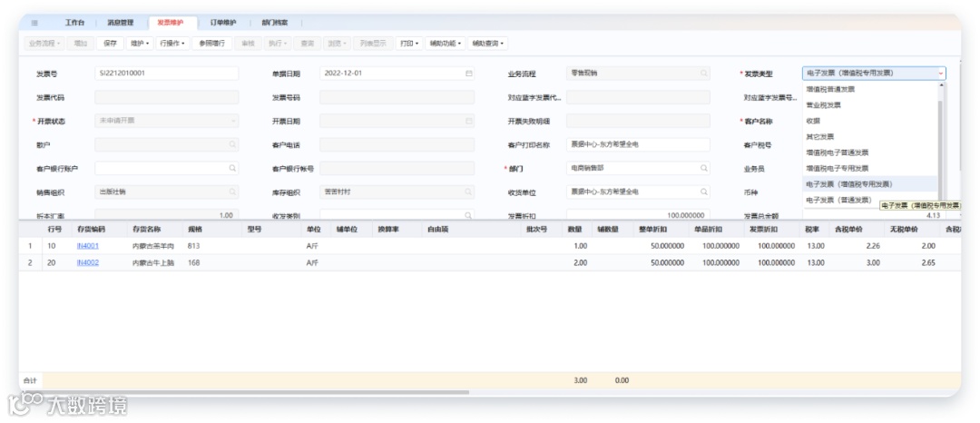Choose 增值税普通发票 from the dropdown list
Image resolution: width=980 pixels, height=423 pixels.
point(870,89)
